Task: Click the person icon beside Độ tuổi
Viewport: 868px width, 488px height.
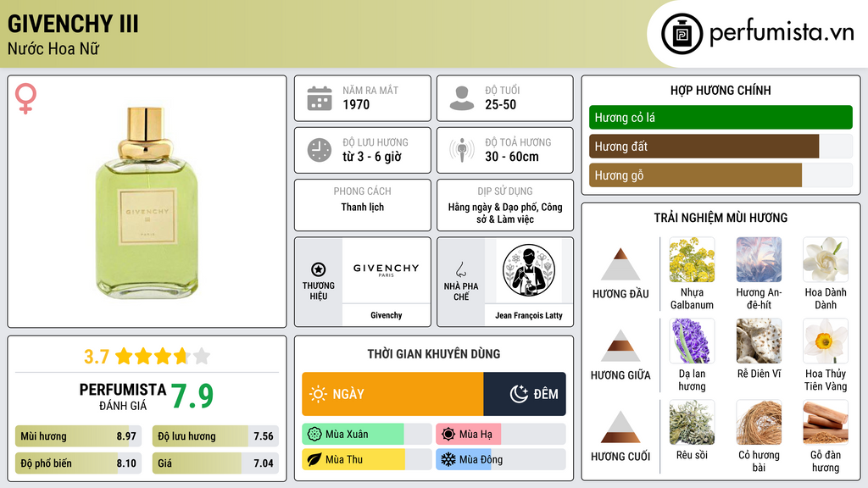Action: [x=462, y=98]
